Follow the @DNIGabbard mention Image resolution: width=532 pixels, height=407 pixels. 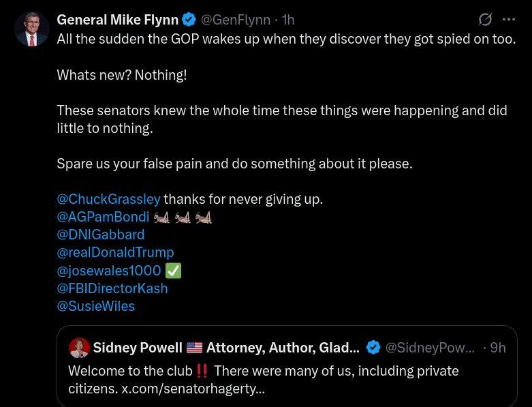point(100,235)
